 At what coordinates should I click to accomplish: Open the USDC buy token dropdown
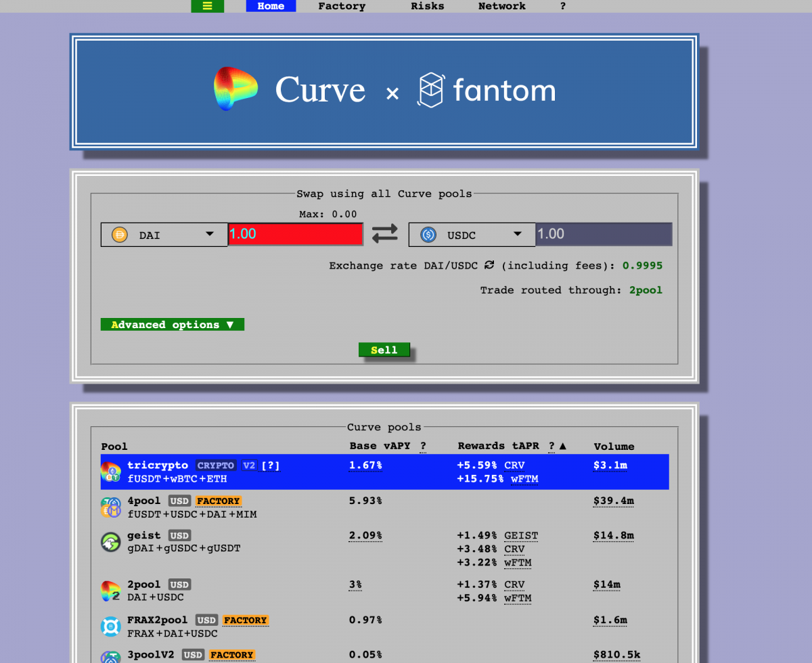(x=472, y=235)
